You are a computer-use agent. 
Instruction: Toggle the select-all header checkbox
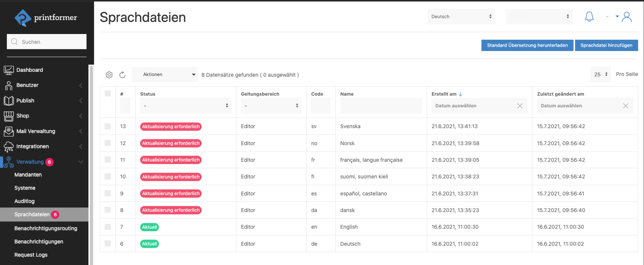pyautogui.click(x=108, y=93)
